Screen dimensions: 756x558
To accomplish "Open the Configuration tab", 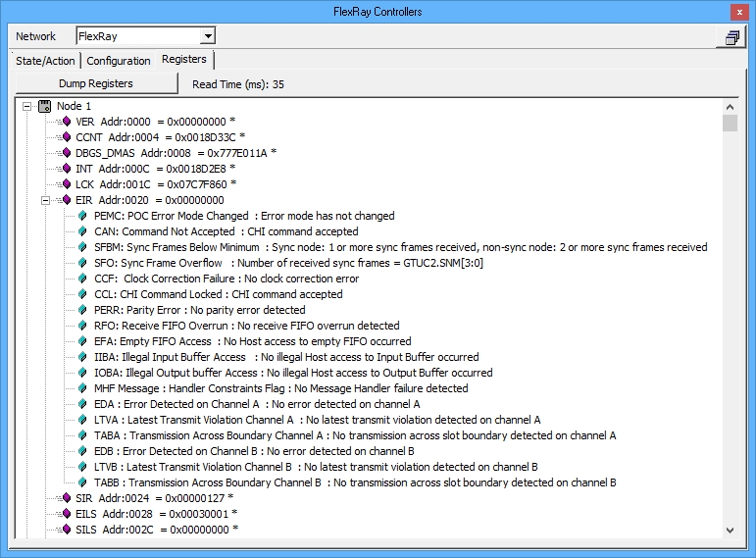I will 121,61.
